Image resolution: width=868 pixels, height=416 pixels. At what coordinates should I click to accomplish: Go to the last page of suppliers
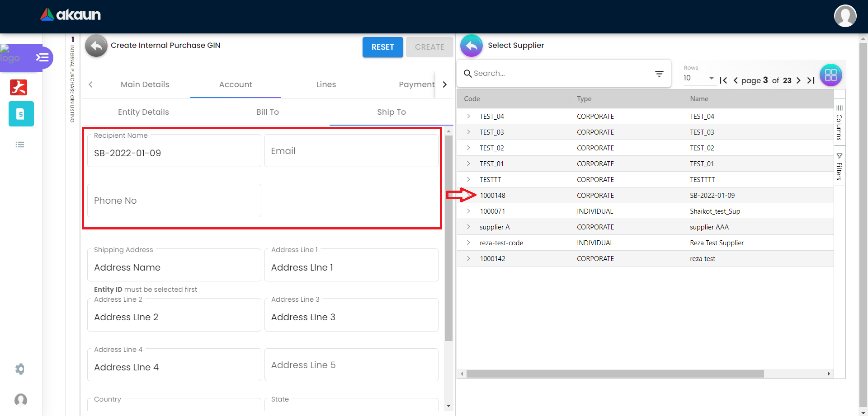coord(811,80)
